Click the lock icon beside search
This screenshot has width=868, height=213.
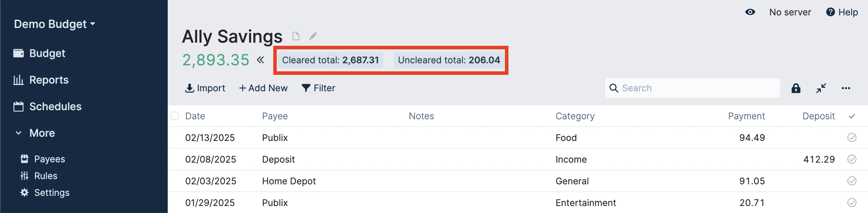(x=796, y=88)
